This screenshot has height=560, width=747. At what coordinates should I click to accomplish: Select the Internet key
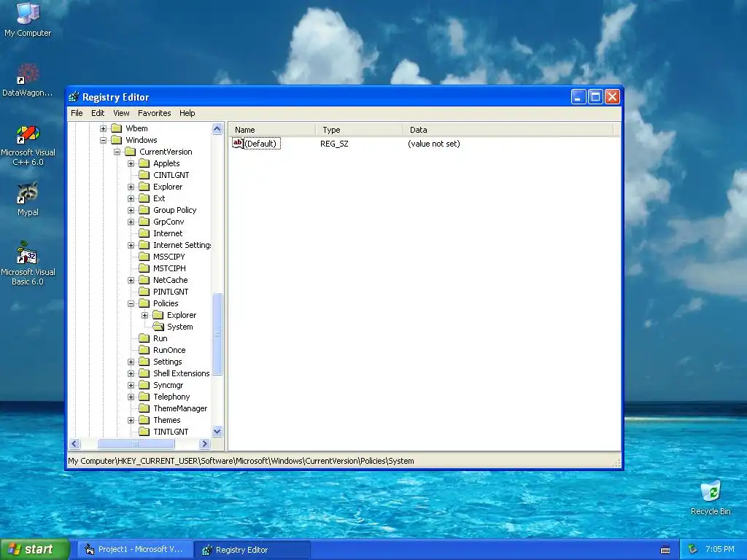168,233
